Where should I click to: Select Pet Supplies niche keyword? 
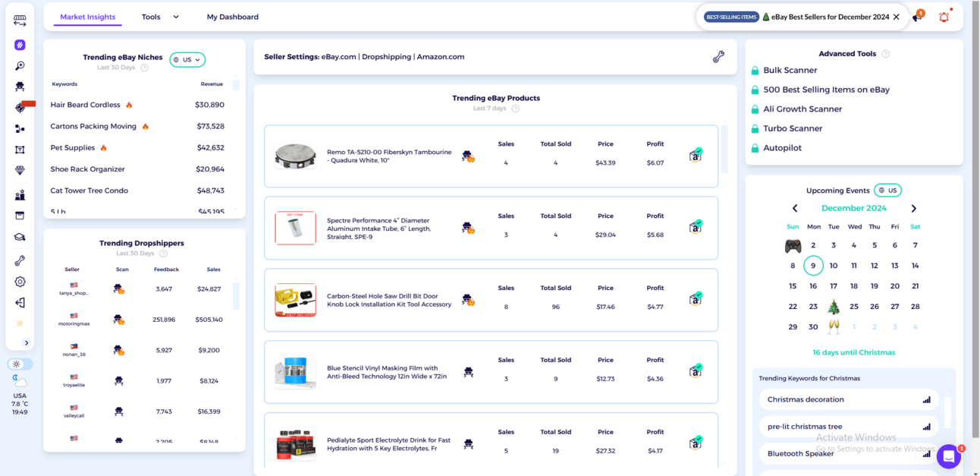point(73,148)
